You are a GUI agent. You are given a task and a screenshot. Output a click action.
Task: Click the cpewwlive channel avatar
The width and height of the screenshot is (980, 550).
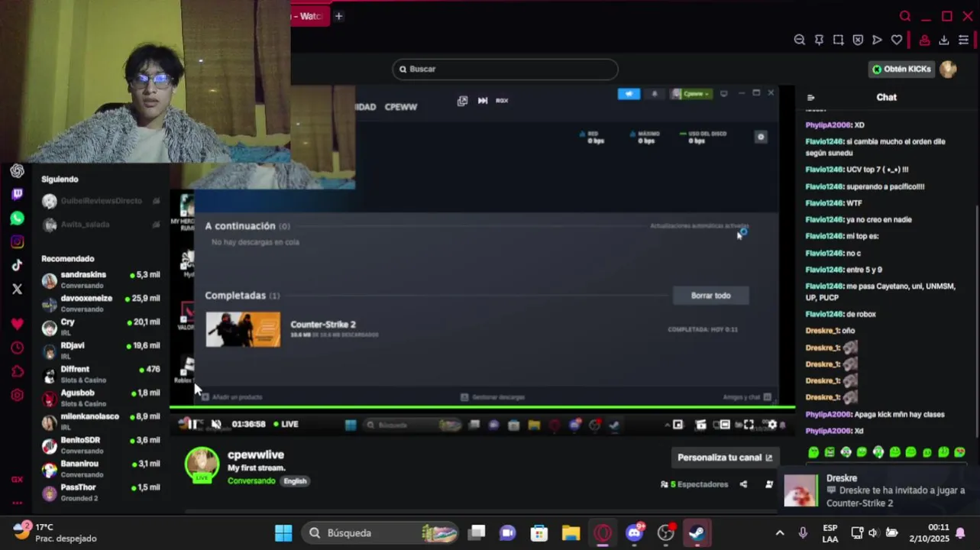coord(202,464)
